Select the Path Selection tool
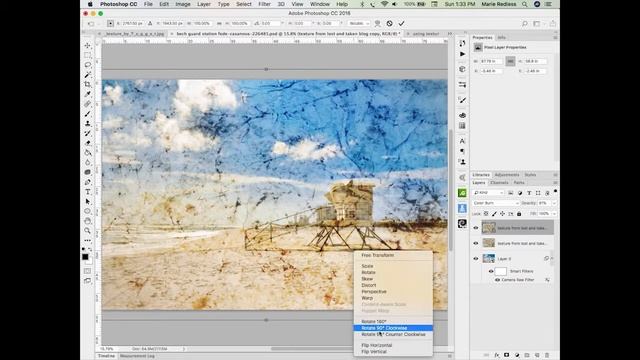This screenshot has height=360, width=640. coord(88,202)
